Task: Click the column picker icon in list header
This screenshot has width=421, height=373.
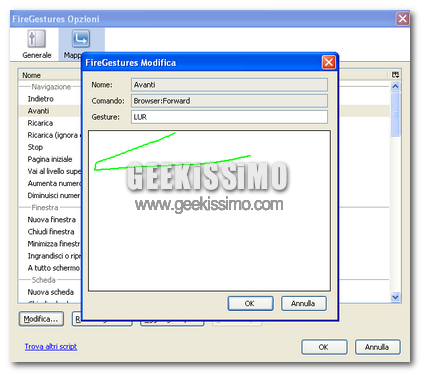Action: tap(395, 75)
